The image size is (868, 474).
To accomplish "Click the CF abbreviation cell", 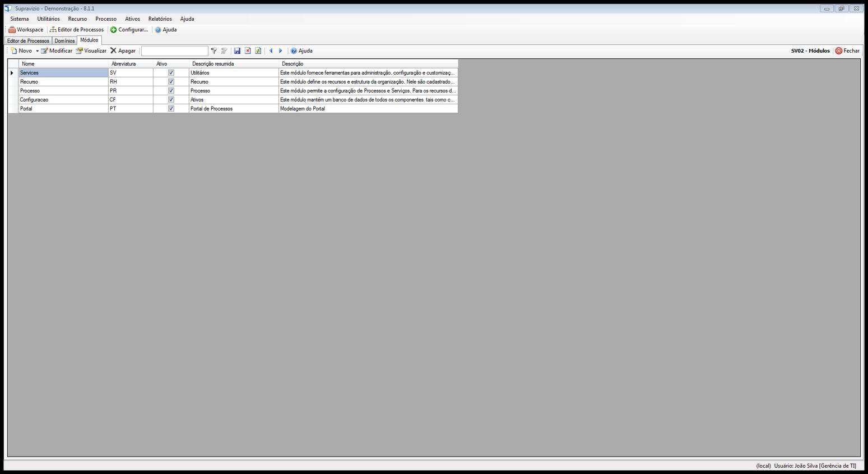I will [x=131, y=100].
